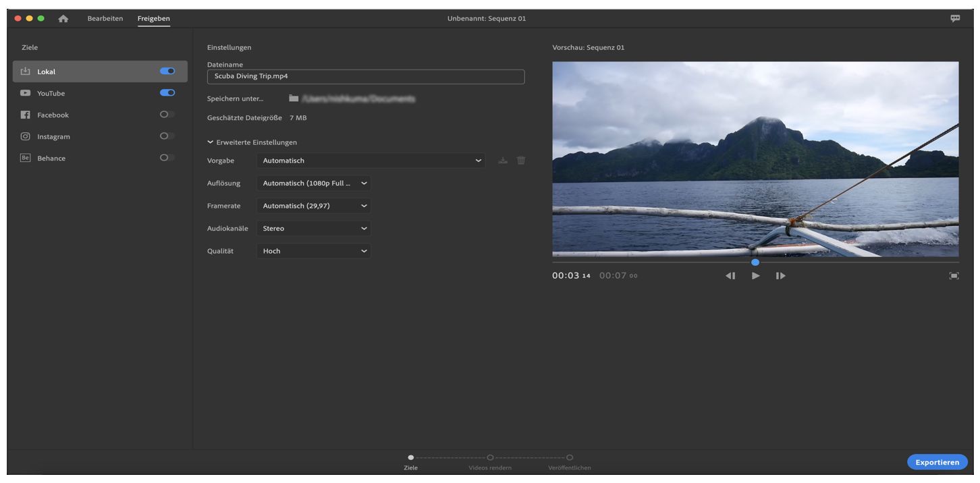Click the Geschätzte Dateigröße 7 MB text
The width and height of the screenshot is (980, 483).
pos(257,118)
